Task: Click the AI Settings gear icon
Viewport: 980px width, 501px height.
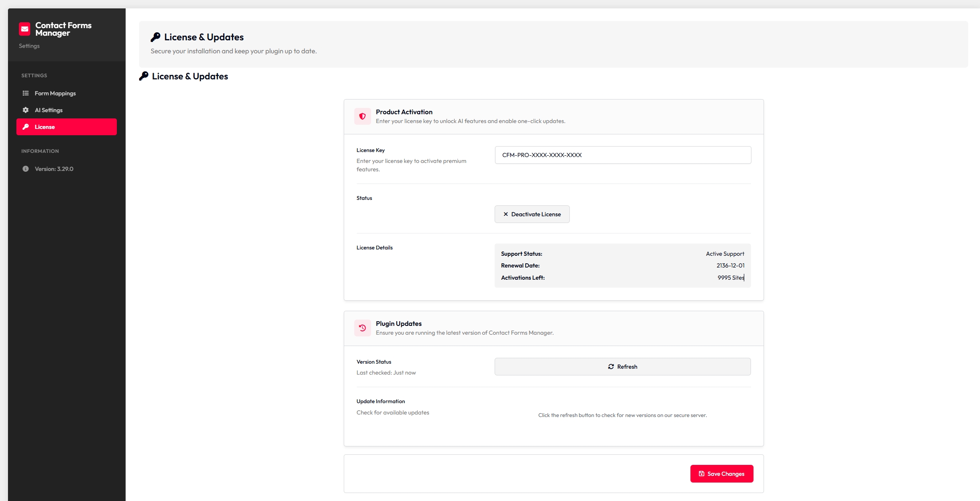Action: pyautogui.click(x=26, y=110)
